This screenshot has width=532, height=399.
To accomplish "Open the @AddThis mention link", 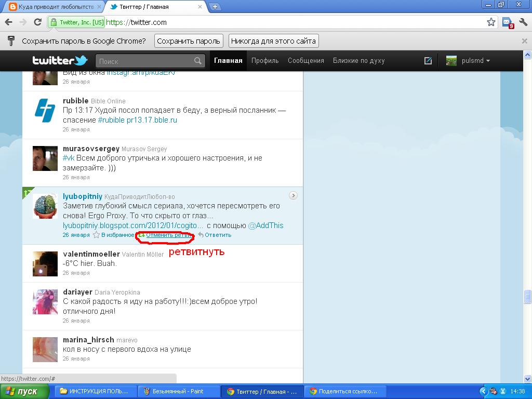I will coord(265,225).
